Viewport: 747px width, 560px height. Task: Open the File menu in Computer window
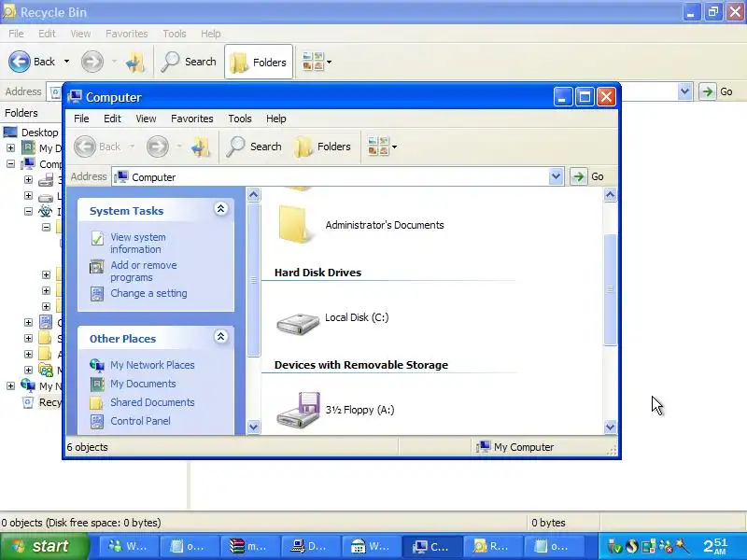[81, 119]
